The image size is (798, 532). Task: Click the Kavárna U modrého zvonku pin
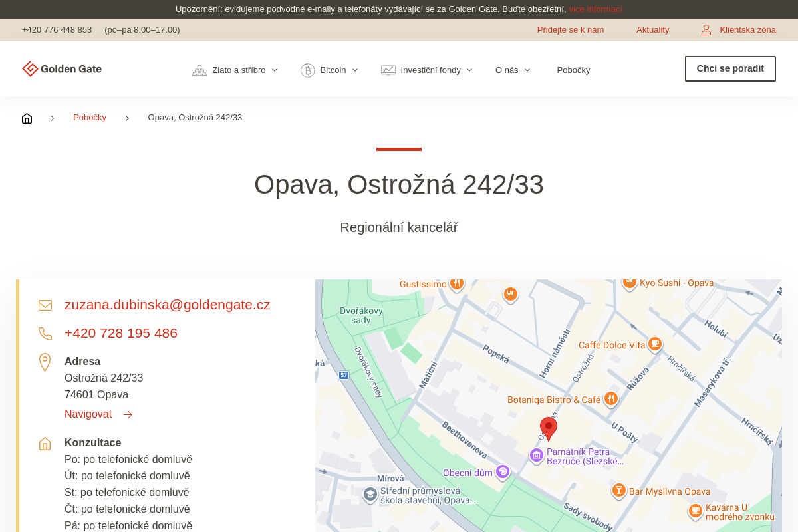696,511
